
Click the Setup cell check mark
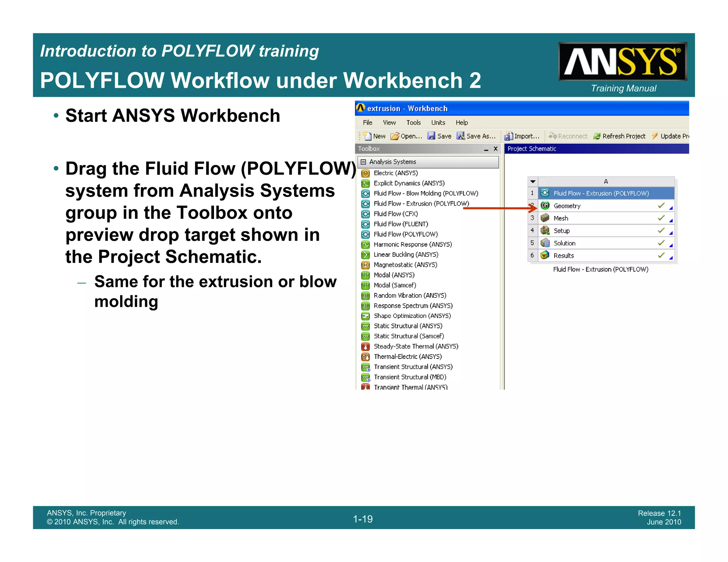(x=661, y=231)
